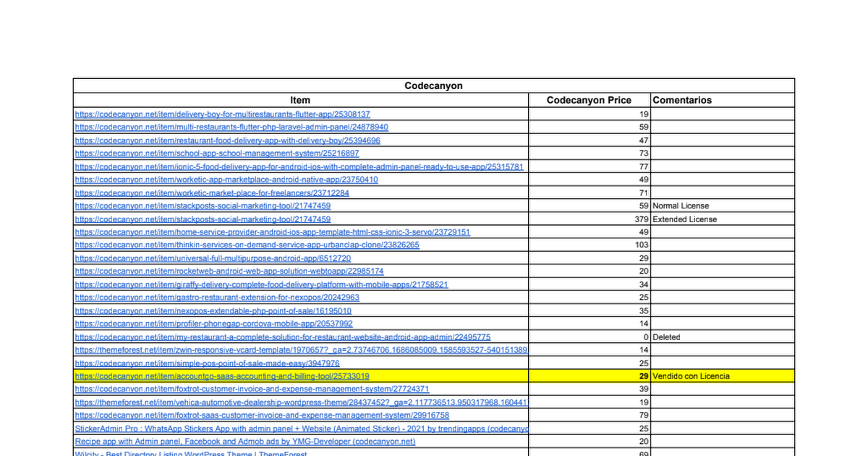868x456 pixels.
Task: Follow the foxtrot-customer-invoice-and-expense-management link
Action: 252,389
